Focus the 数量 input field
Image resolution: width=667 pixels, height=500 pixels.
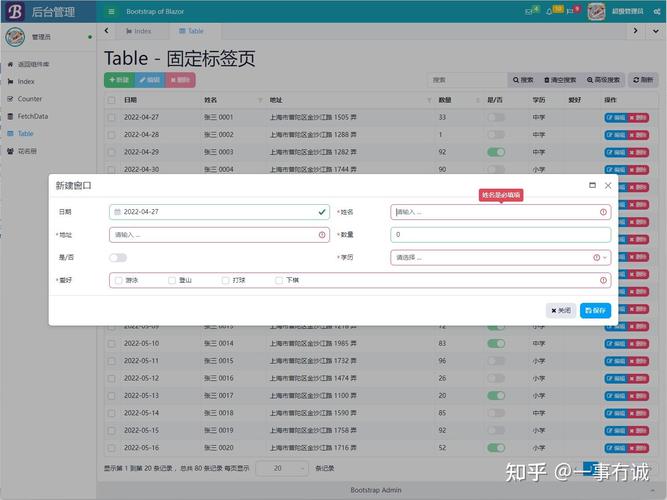(501, 234)
